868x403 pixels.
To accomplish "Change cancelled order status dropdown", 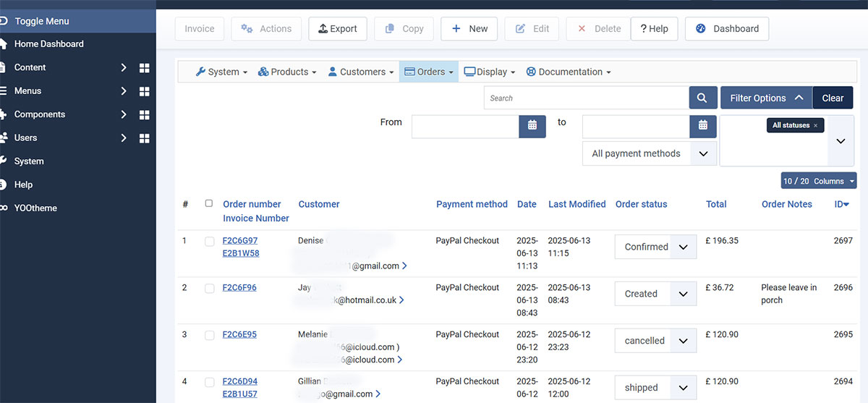I will coord(655,341).
